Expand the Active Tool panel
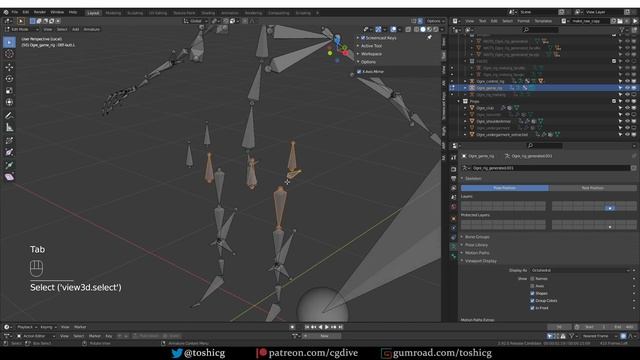 pyautogui.click(x=371, y=46)
